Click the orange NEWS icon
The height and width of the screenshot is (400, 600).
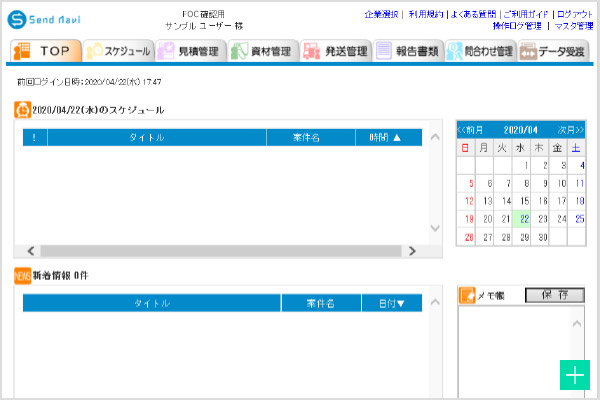pos(23,276)
